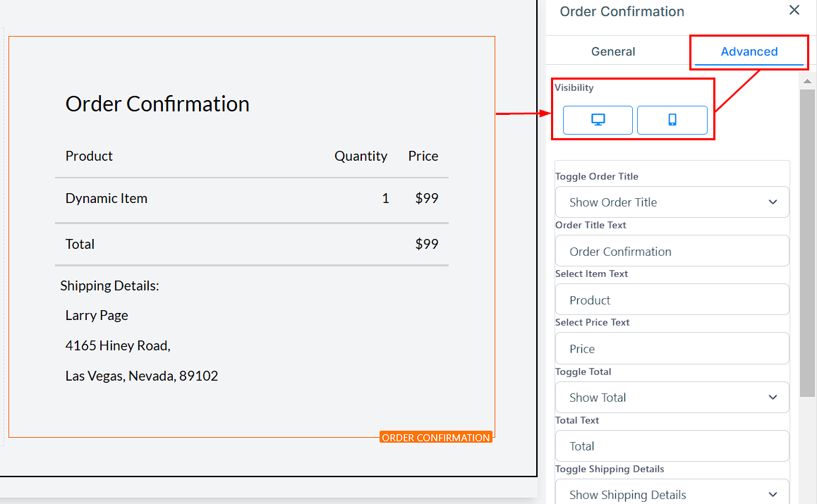The width and height of the screenshot is (817, 504).
Task: Click the Order Title Text field
Action: click(671, 252)
